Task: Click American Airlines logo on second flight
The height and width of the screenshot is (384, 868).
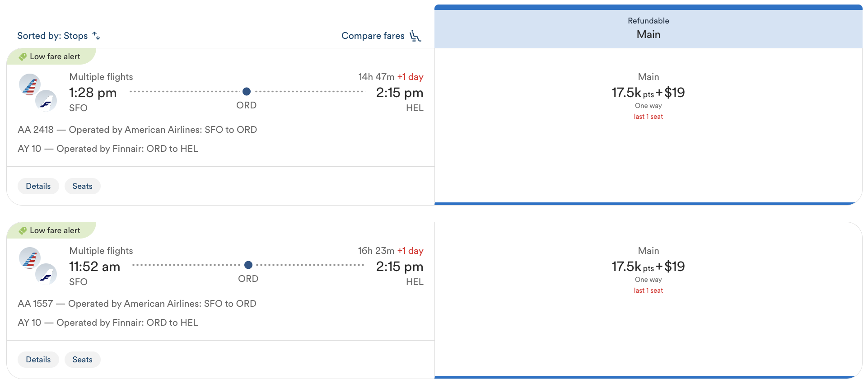Action: coord(30,258)
